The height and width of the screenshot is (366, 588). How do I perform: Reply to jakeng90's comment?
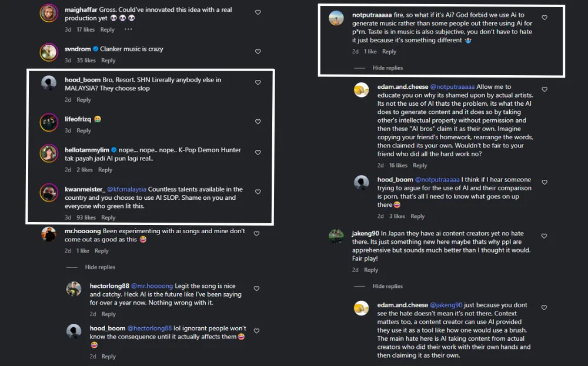pyautogui.click(x=371, y=270)
